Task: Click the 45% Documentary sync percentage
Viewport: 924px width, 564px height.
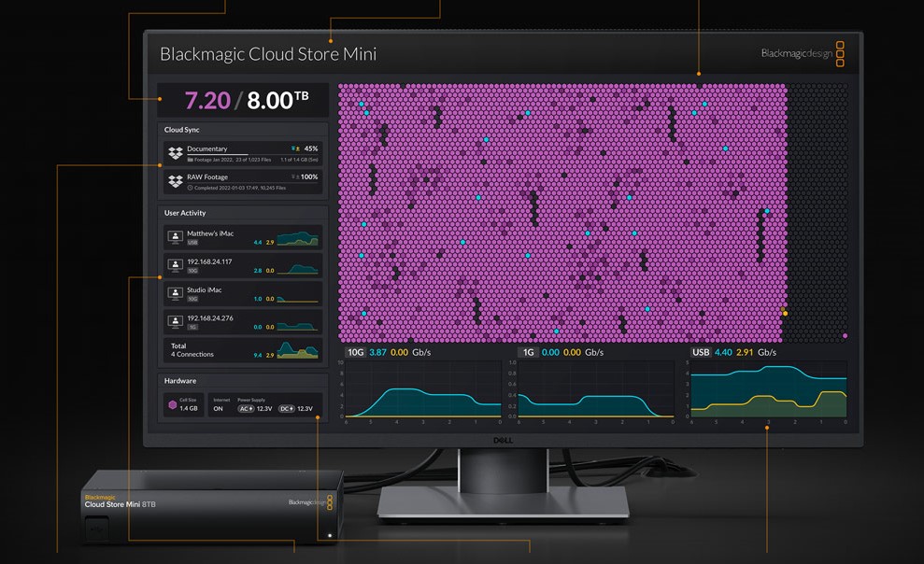Action: coord(311,149)
